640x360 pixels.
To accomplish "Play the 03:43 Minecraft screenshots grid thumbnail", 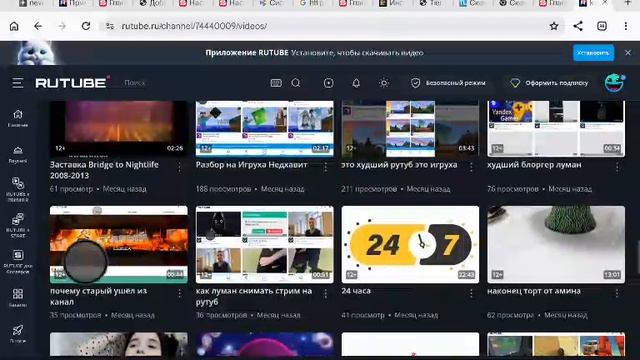I will click(410, 129).
